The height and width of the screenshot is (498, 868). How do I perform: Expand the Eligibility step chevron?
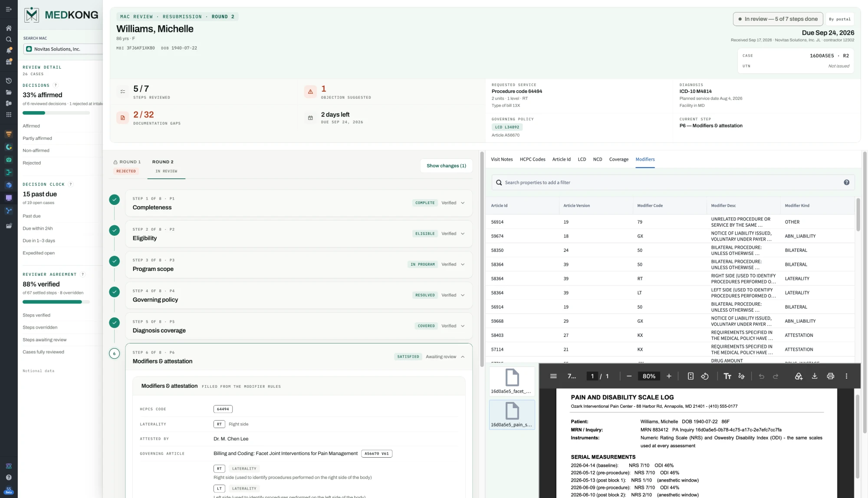pyautogui.click(x=463, y=234)
